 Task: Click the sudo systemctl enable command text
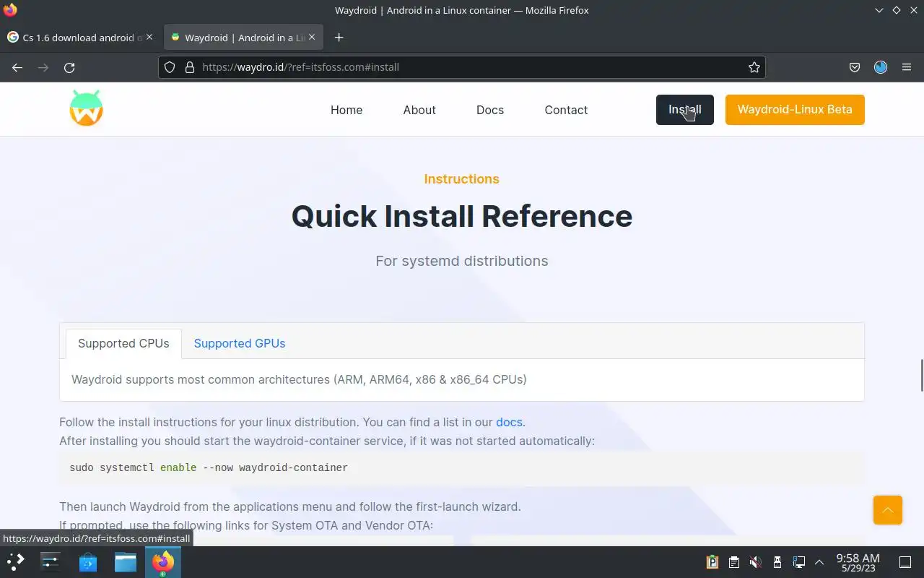point(209,467)
